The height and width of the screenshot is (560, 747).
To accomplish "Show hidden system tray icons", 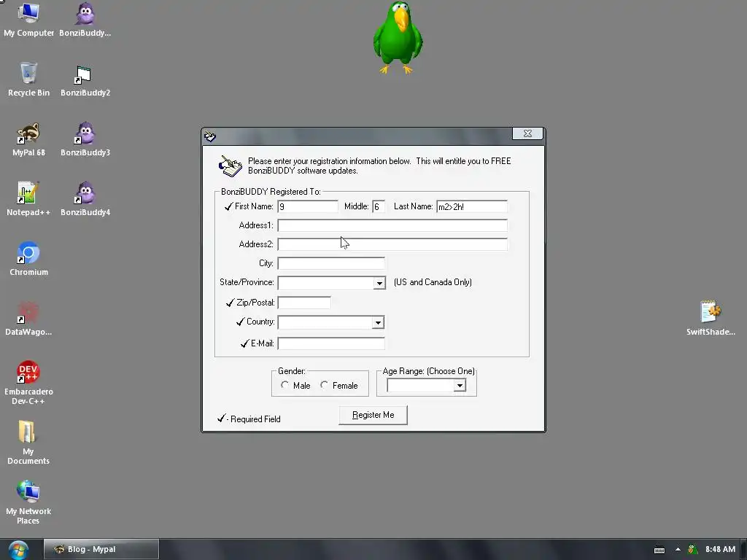I will click(678, 550).
